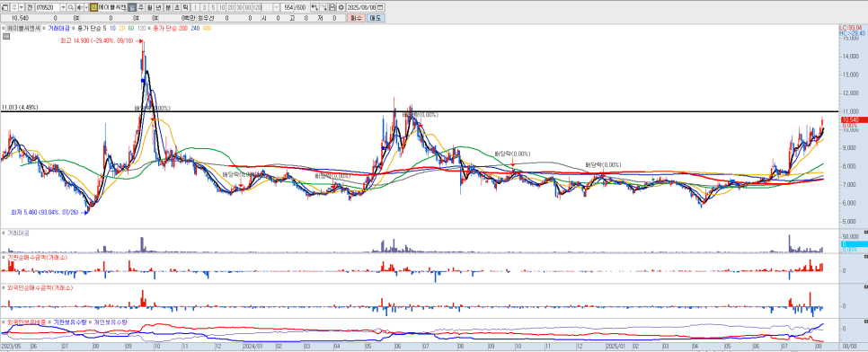The image size is (868, 352).
Task: Switch to weekly (주) chart period
Action: coord(141,7)
